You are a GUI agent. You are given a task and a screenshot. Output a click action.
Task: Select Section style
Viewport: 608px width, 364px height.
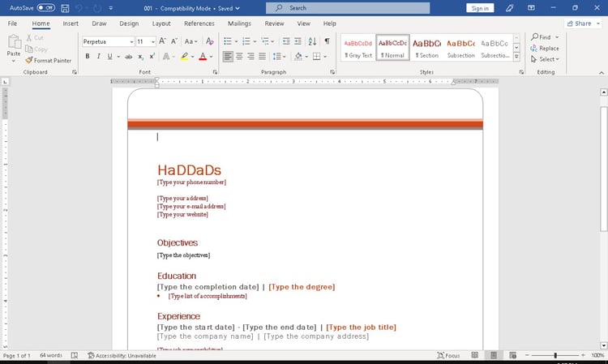426,49
